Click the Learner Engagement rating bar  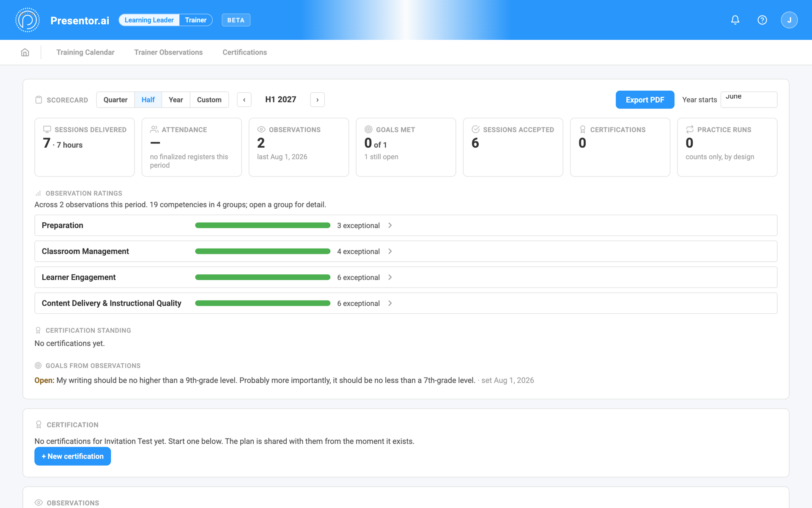pos(263,277)
